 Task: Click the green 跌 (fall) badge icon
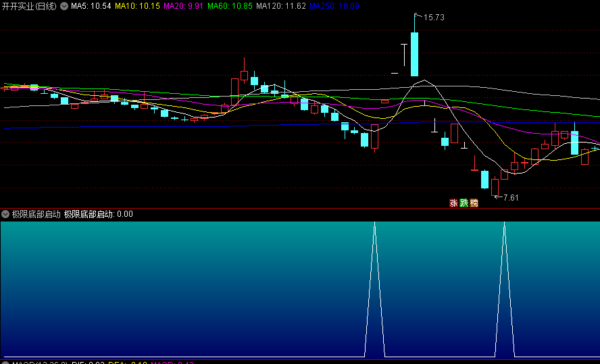(464, 203)
